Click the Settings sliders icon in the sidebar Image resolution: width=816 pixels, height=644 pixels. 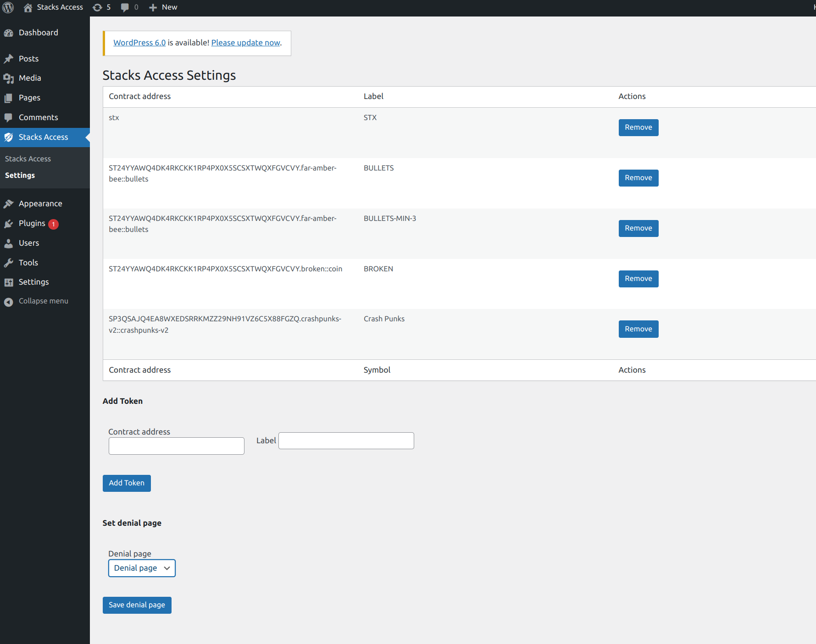click(x=9, y=282)
